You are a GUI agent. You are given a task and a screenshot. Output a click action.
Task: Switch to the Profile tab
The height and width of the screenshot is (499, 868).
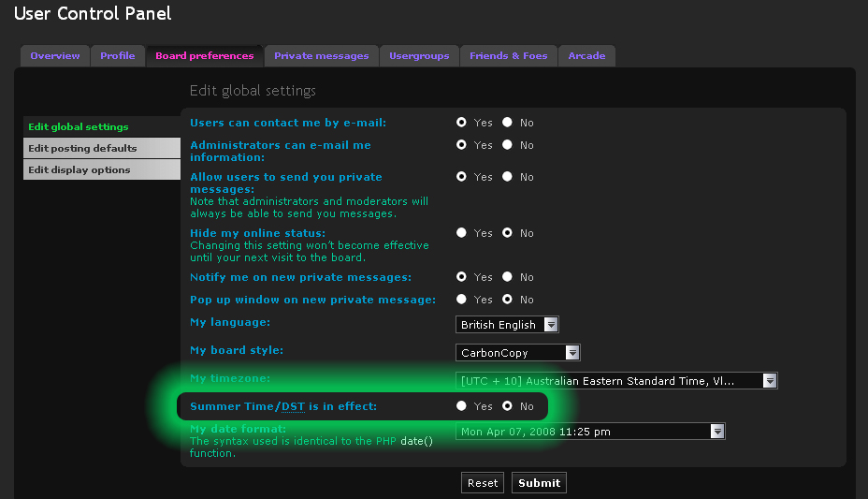coord(118,56)
